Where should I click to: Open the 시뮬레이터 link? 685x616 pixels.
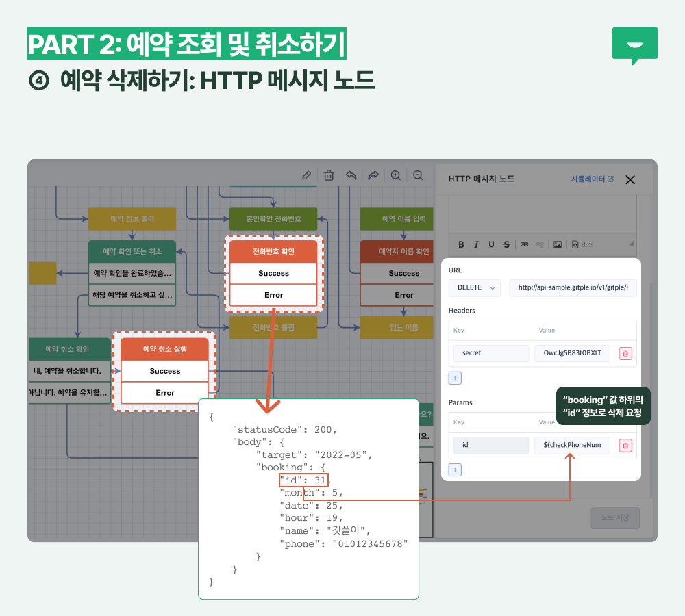pyautogui.click(x=593, y=179)
